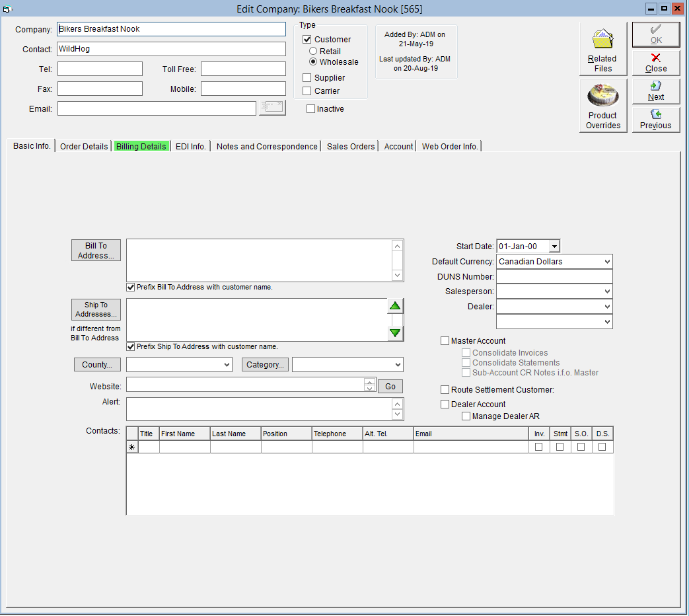
Task: Tick S.O. checkbox in new contact row
Action: (581, 447)
